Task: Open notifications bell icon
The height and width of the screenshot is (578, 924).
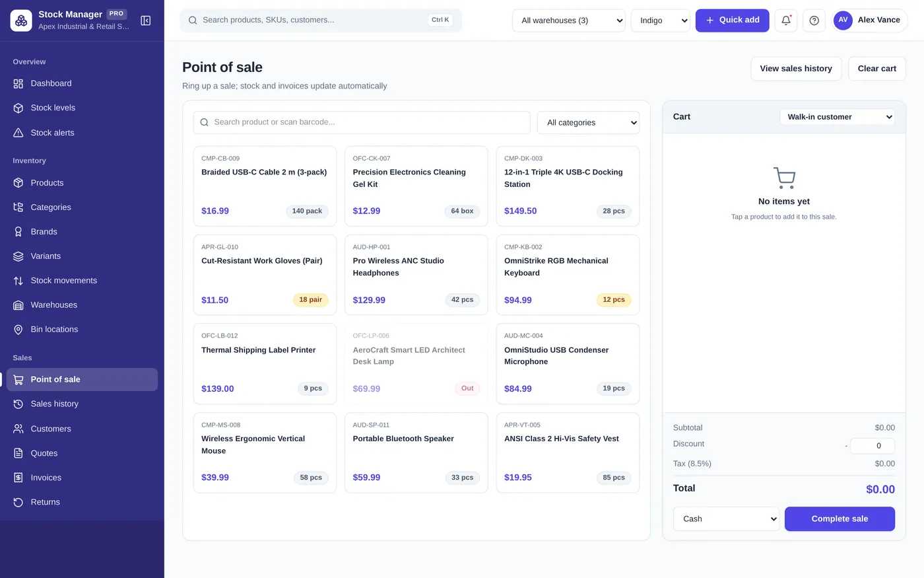Action: 786,20
